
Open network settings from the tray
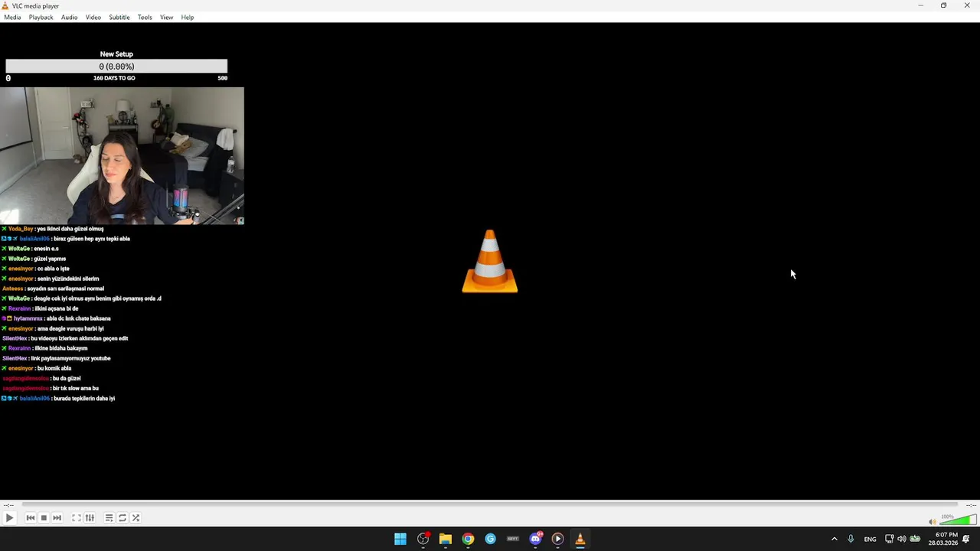890,539
